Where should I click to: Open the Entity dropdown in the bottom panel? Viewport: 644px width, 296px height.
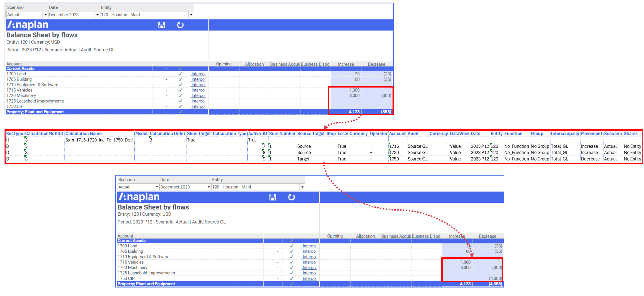[303, 187]
